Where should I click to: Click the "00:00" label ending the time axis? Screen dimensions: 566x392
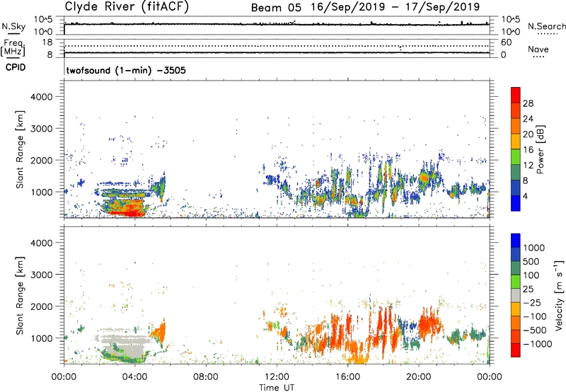pos(489,377)
